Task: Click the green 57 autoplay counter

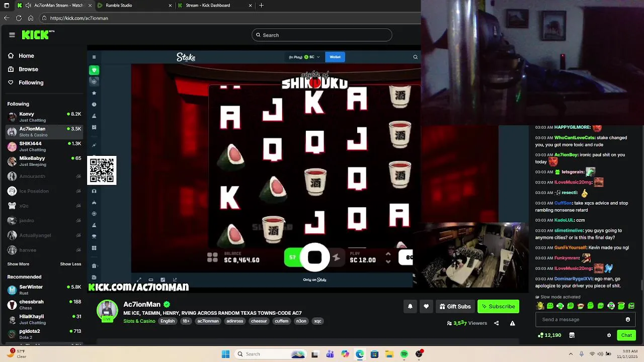Action: click(292, 257)
